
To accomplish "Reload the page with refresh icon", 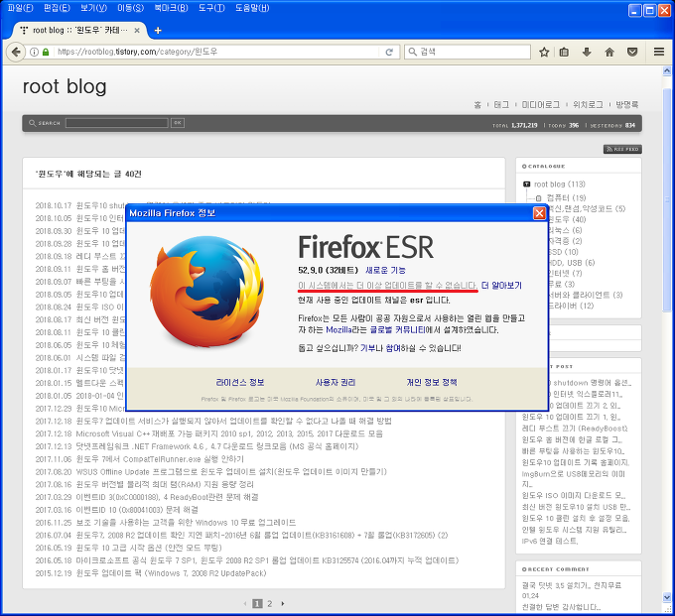I will [389, 52].
